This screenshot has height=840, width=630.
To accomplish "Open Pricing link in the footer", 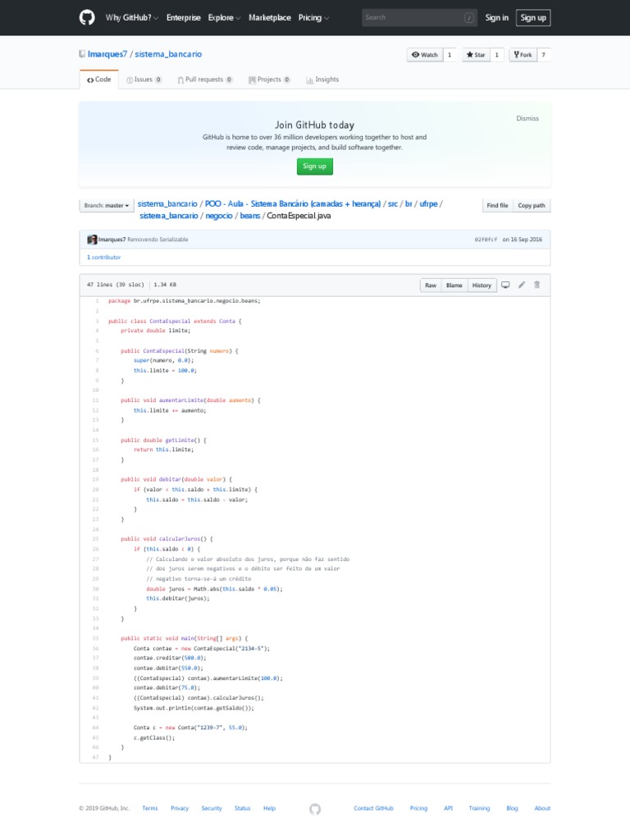I will point(419,808).
